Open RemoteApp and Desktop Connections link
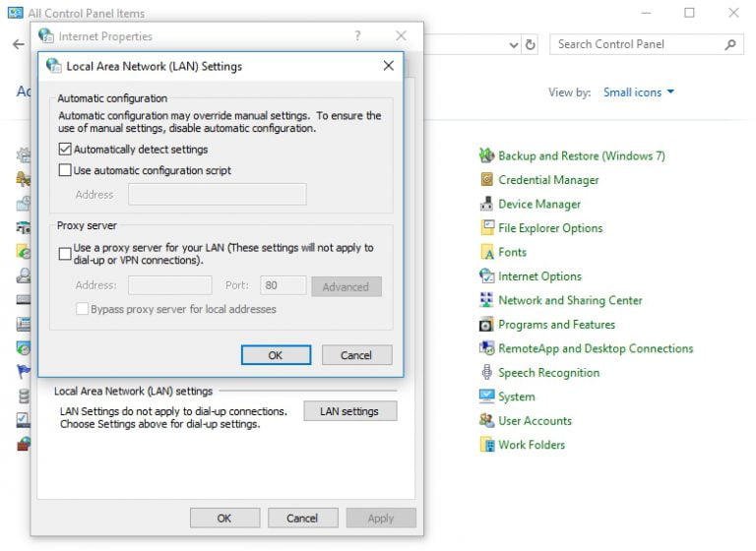Viewport: 756px width, 551px height. point(596,348)
